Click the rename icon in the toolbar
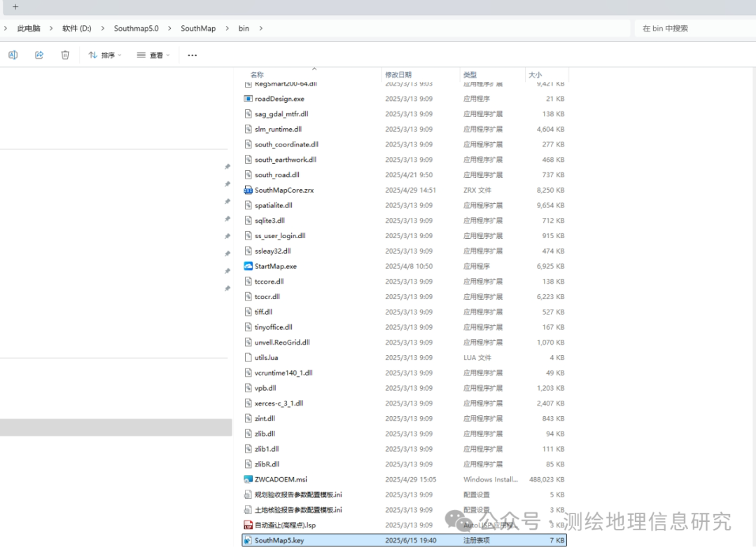756x552 pixels. pos(13,54)
